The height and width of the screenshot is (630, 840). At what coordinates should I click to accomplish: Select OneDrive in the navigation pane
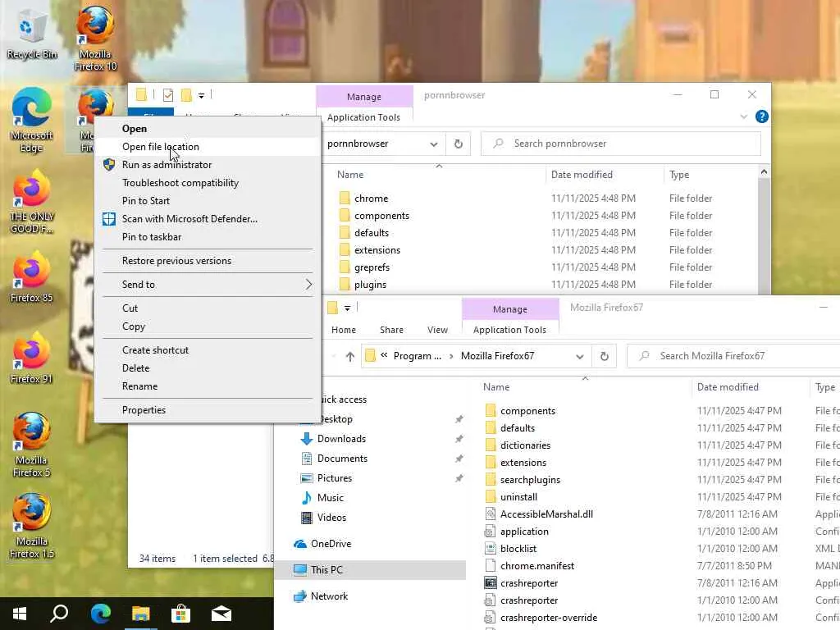click(331, 544)
